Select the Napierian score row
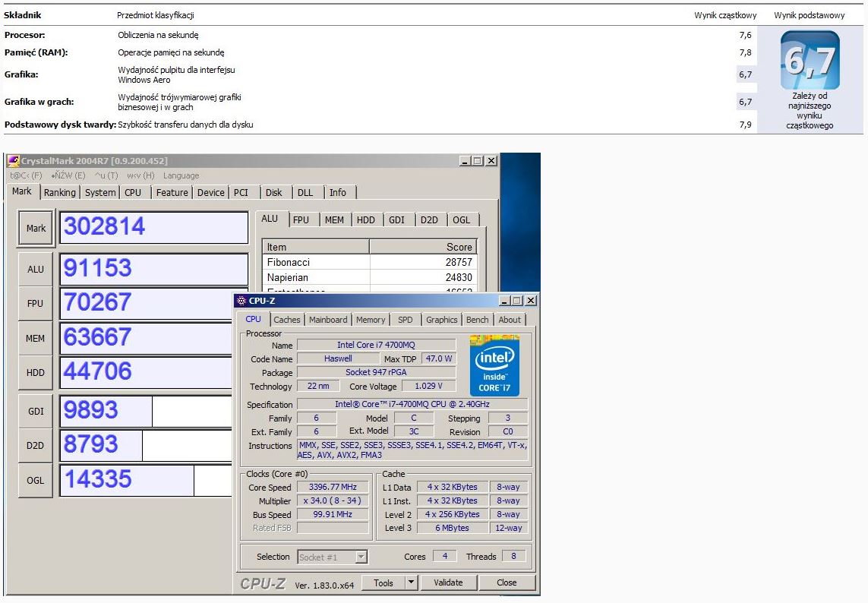This screenshot has height=603, width=868. 369,277
